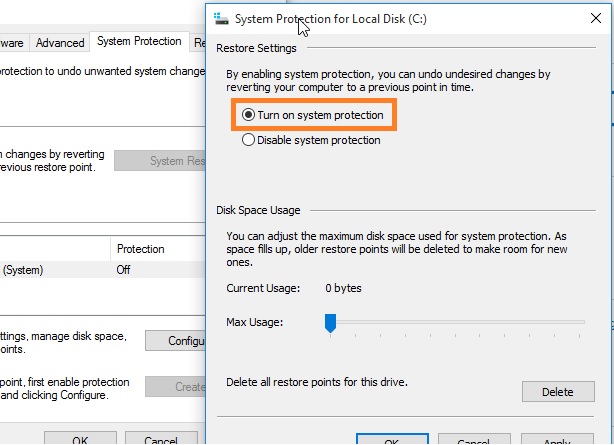Screen dimensions: 614x445
Task: Click OK in the System Properties window
Action: pyautogui.click(x=80, y=438)
